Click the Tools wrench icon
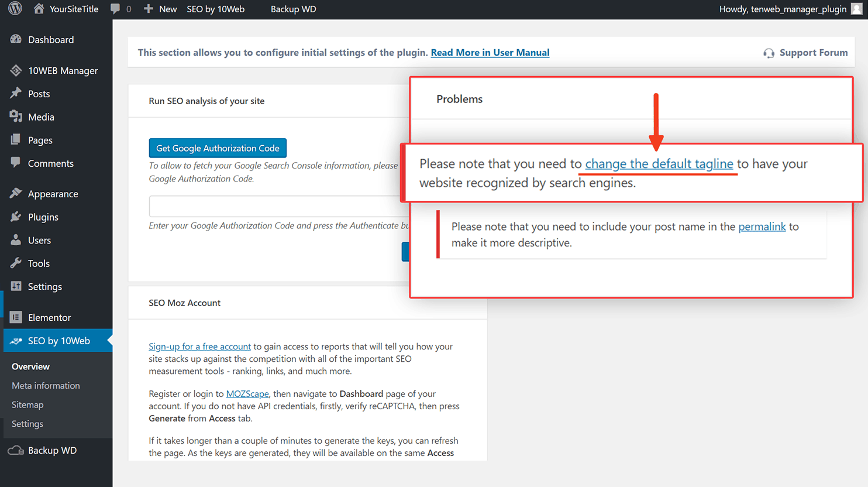This screenshot has height=487, width=868. 16,263
